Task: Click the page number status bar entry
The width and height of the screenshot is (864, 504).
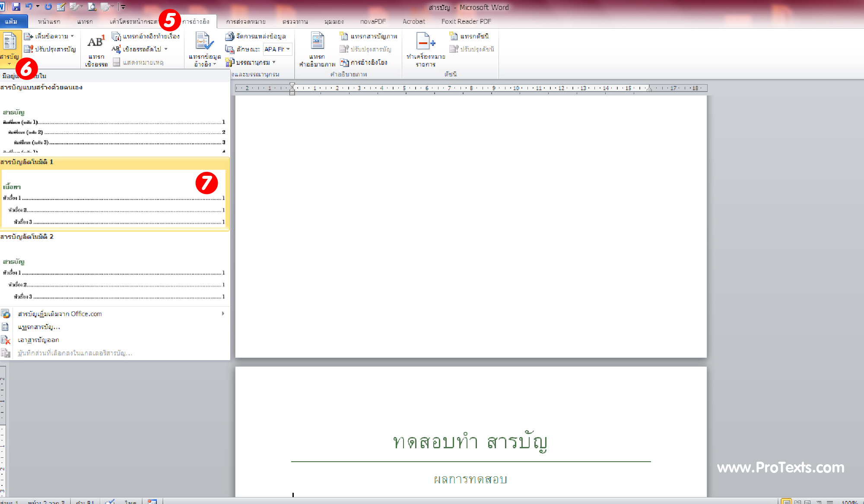Action: coord(47,502)
